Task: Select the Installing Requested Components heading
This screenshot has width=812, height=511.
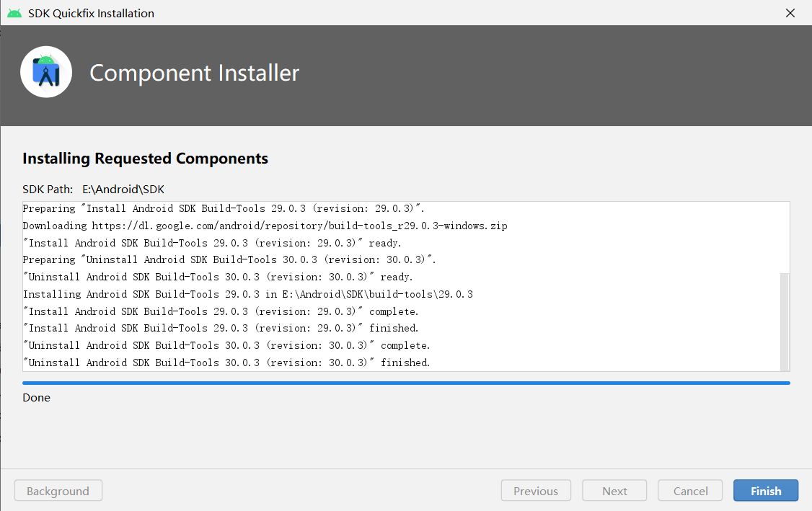Action: point(145,158)
